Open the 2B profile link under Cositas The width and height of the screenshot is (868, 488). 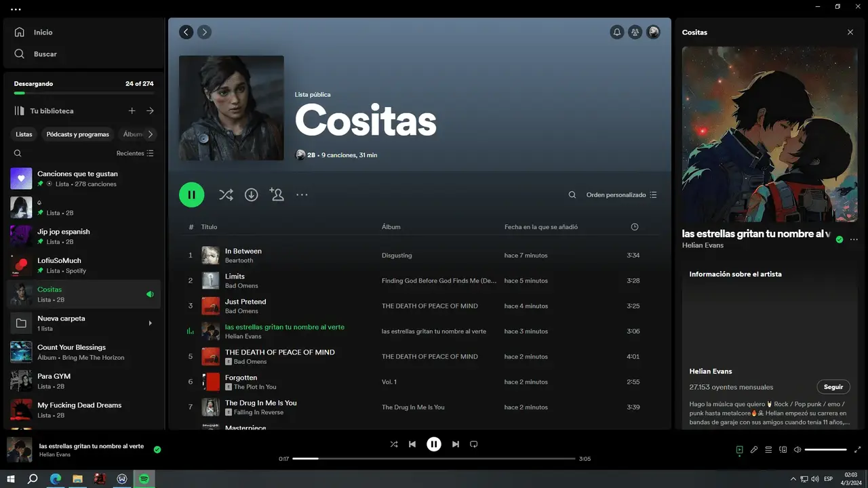click(311, 155)
